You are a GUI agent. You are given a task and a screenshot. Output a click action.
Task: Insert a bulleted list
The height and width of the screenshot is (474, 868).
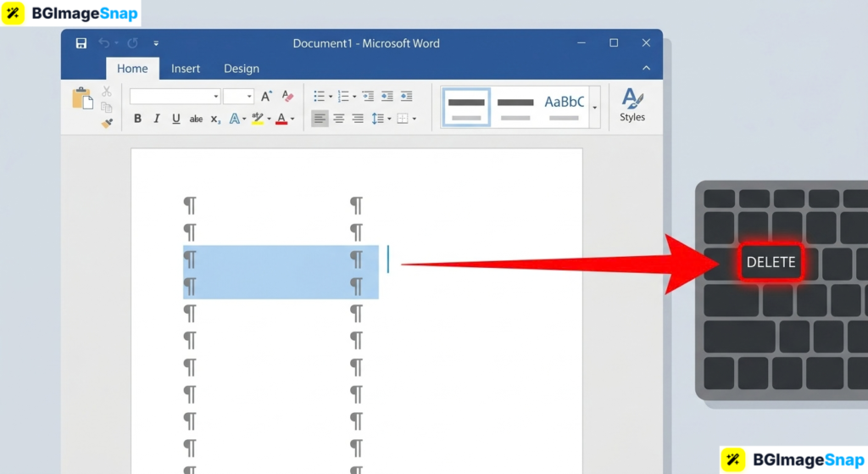(320, 97)
